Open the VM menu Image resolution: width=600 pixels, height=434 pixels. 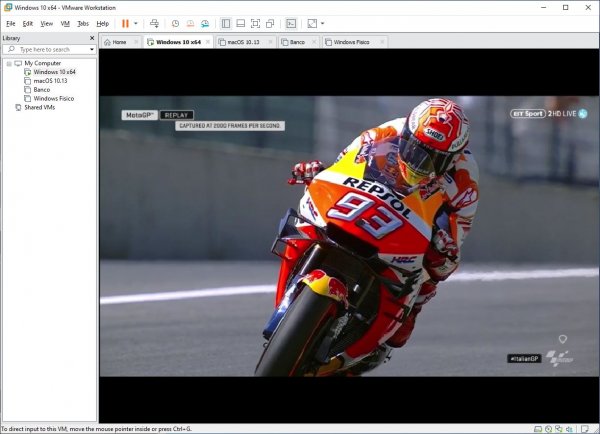65,24
